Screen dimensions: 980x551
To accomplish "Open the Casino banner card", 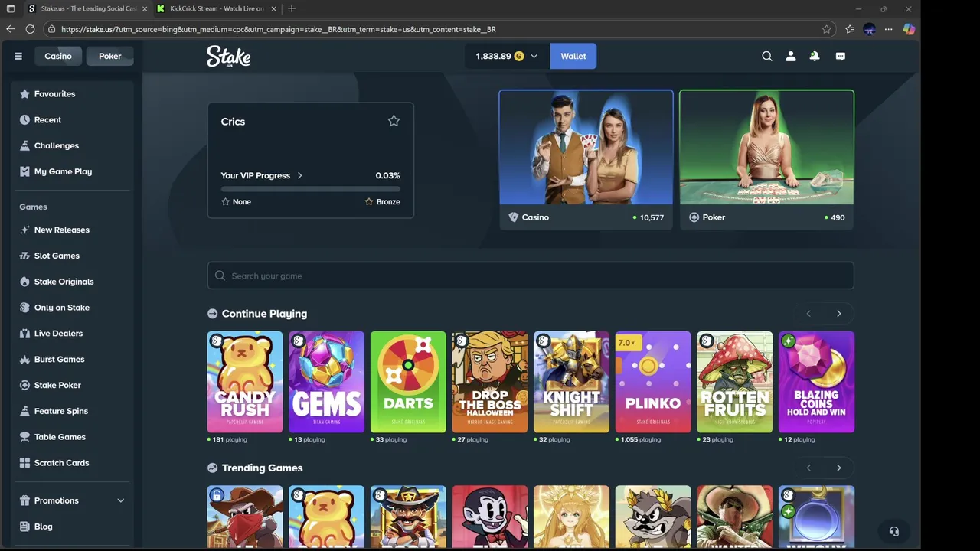I will [x=586, y=159].
